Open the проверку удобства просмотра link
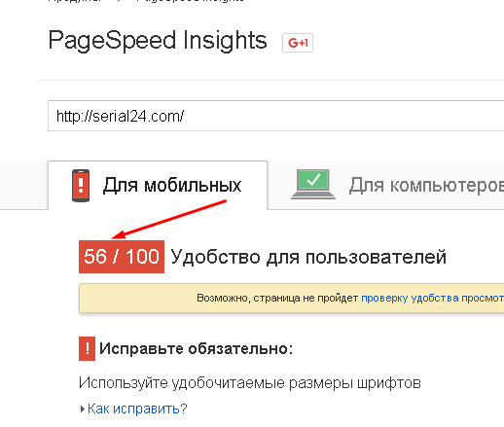Screen dimensions: 504x427 pyautogui.click(x=433, y=298)
